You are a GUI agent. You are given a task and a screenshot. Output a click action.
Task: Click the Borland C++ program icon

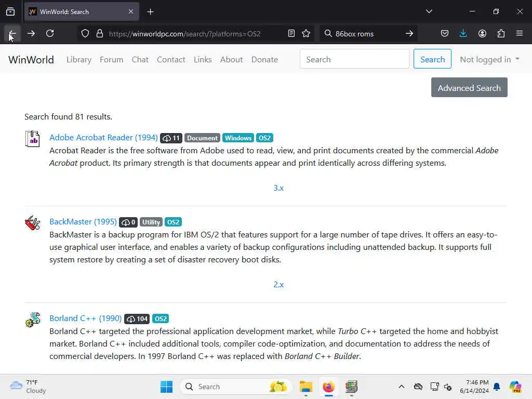[x=33, y=320]
